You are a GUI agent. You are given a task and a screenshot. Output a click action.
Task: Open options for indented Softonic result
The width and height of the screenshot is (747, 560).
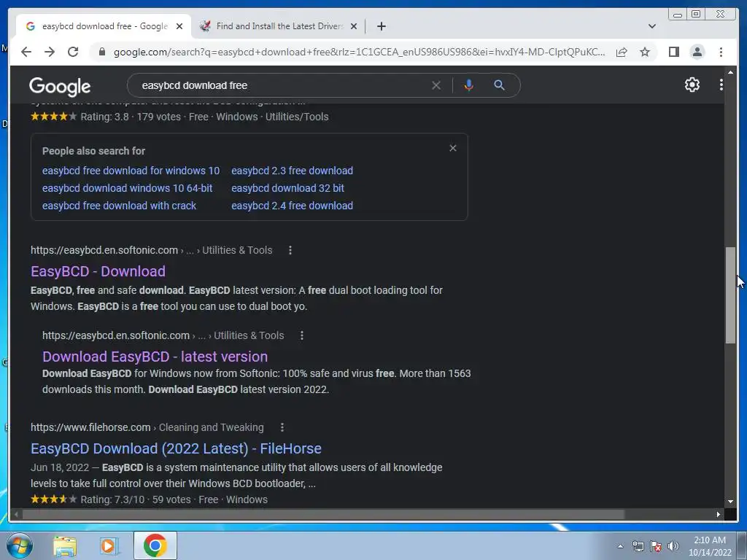point(301,335)
